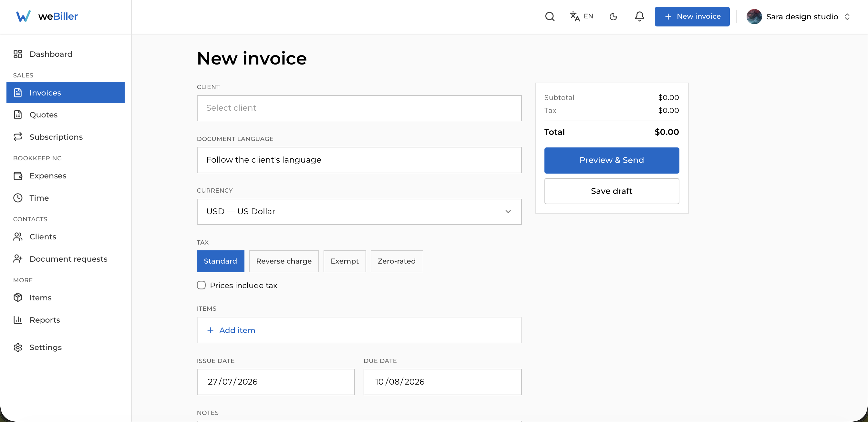Open Dashboard from the sidebar
The width and height of the screenshot is (868, 422).
coord(65,54)
